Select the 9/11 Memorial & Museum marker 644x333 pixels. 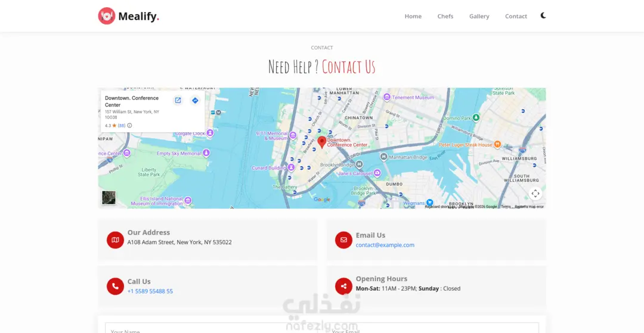[x=293, y=135]
